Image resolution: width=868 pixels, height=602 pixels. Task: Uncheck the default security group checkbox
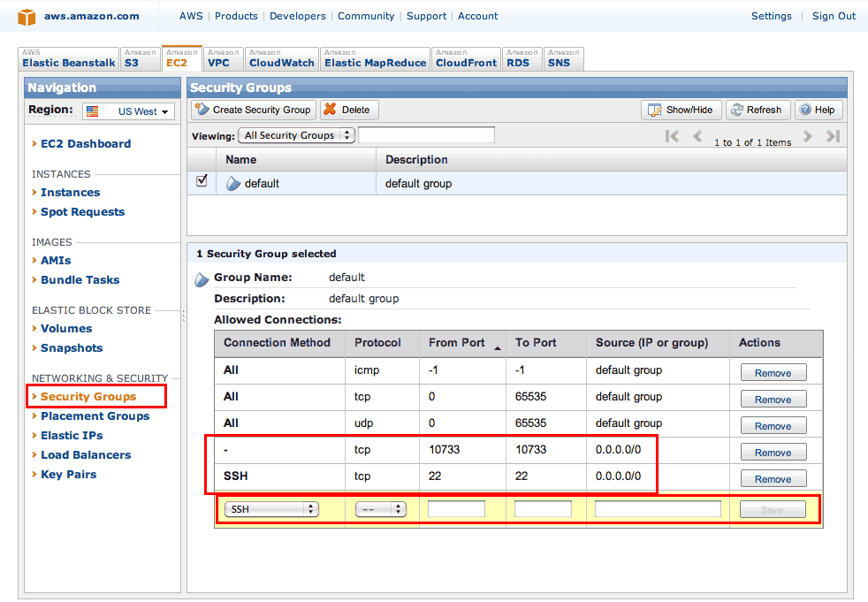(202, 180)
